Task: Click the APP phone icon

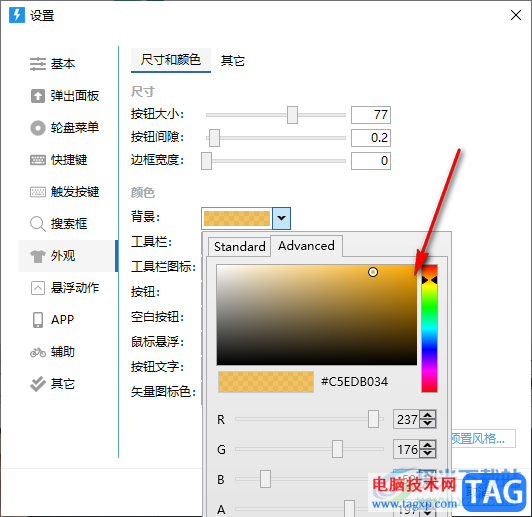Action: [x=38, y=320]
